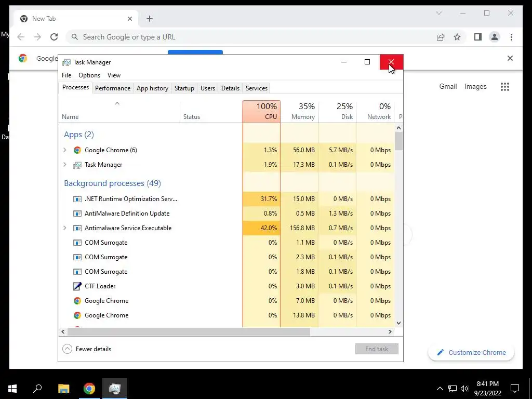This screenshot has height=399, width=532.
Task: Click the AntiMalware Definition Update icon
Action: (x=77, y=214)
